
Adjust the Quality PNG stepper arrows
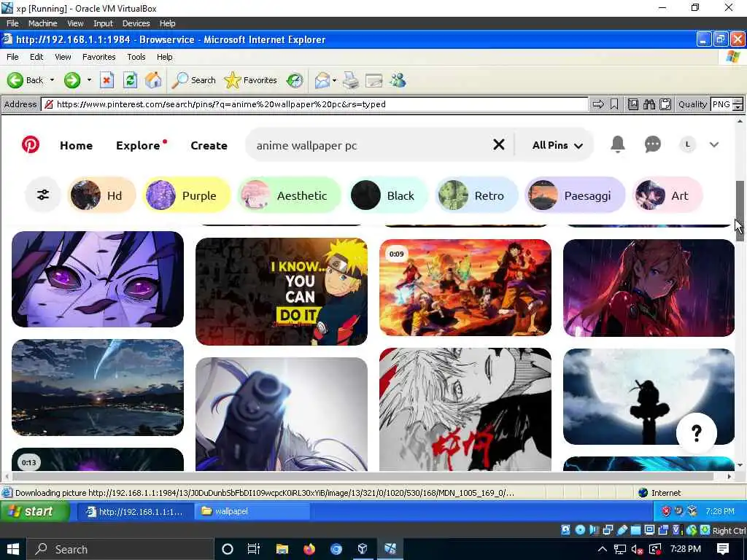coord(738,104)
